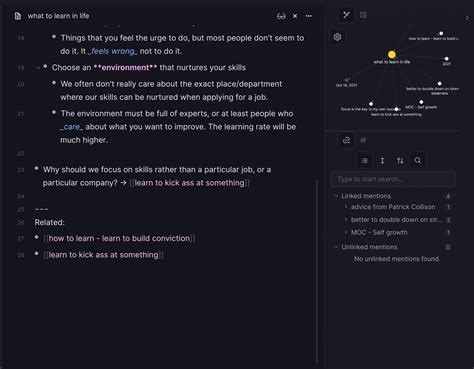Click the editor's vertical scrollbar
474x369 pixels.
[316, 272]
